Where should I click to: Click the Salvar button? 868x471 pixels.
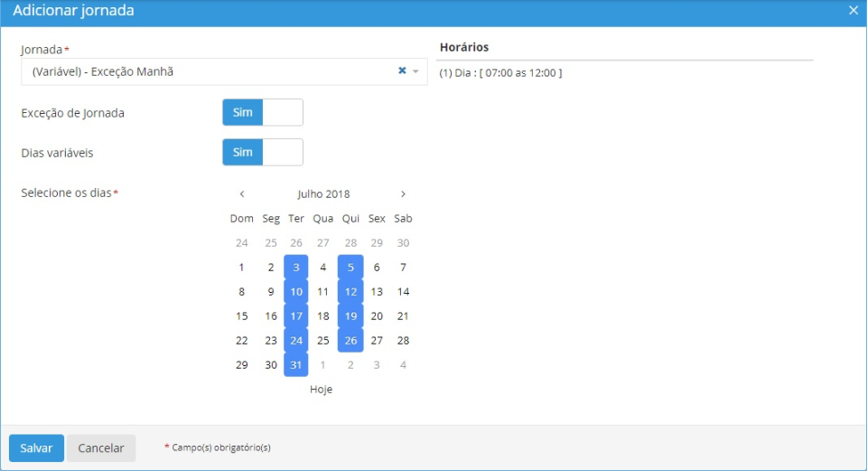36,448
